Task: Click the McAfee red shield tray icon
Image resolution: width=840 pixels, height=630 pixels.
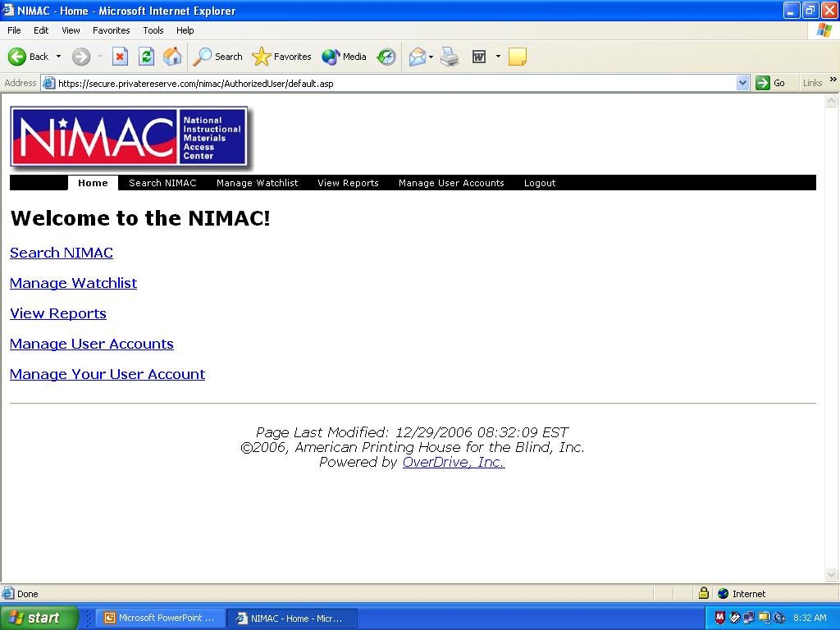Action: 720,618
